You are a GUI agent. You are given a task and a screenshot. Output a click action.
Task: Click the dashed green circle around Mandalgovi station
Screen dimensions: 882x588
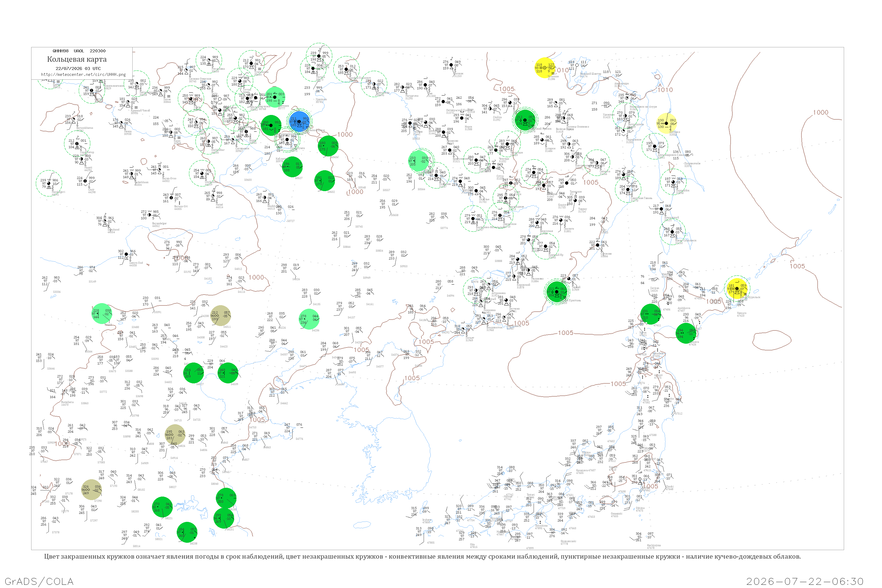(49, 183)
